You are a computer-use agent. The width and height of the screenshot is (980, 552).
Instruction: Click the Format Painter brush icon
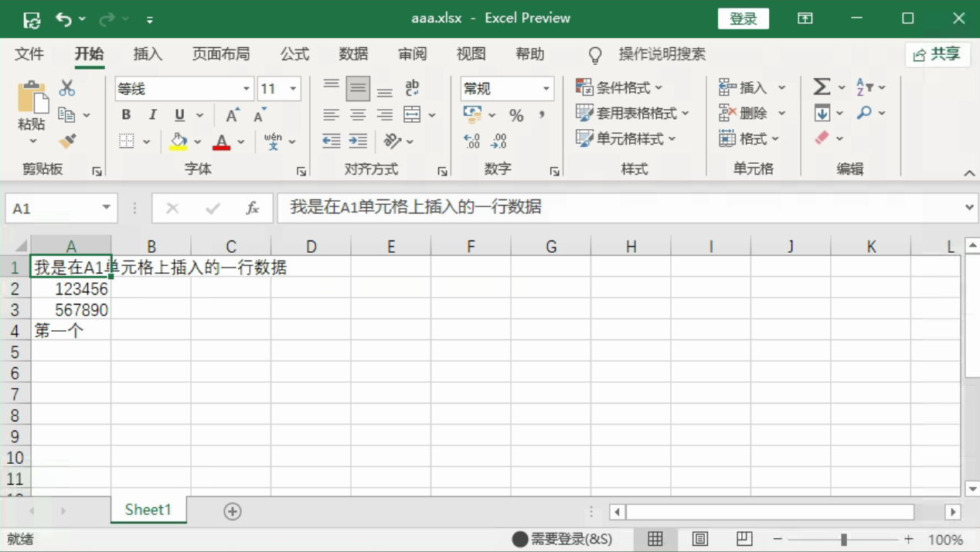(67, 141)
